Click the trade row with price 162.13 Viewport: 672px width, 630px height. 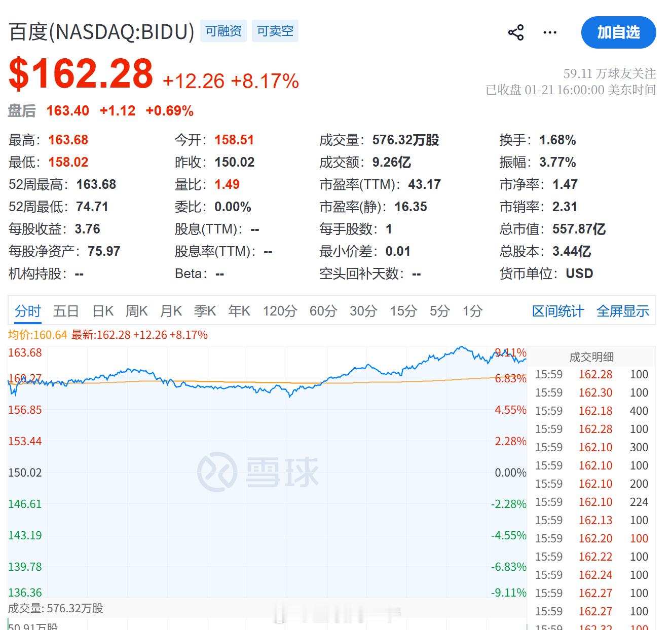[591, 521]
